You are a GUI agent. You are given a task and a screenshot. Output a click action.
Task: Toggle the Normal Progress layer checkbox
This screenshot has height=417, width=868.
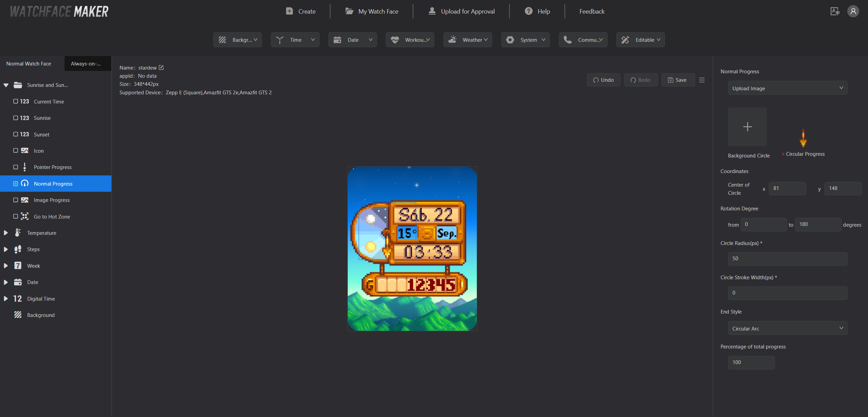(16, 184)
